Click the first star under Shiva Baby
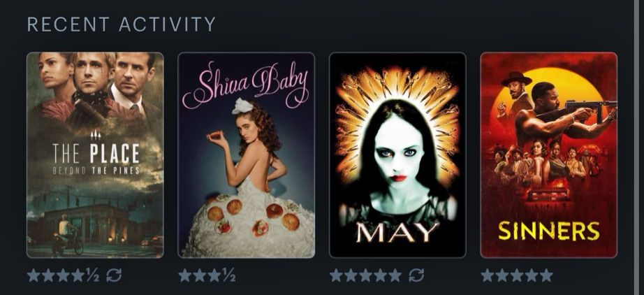 (x=185, y=275)
